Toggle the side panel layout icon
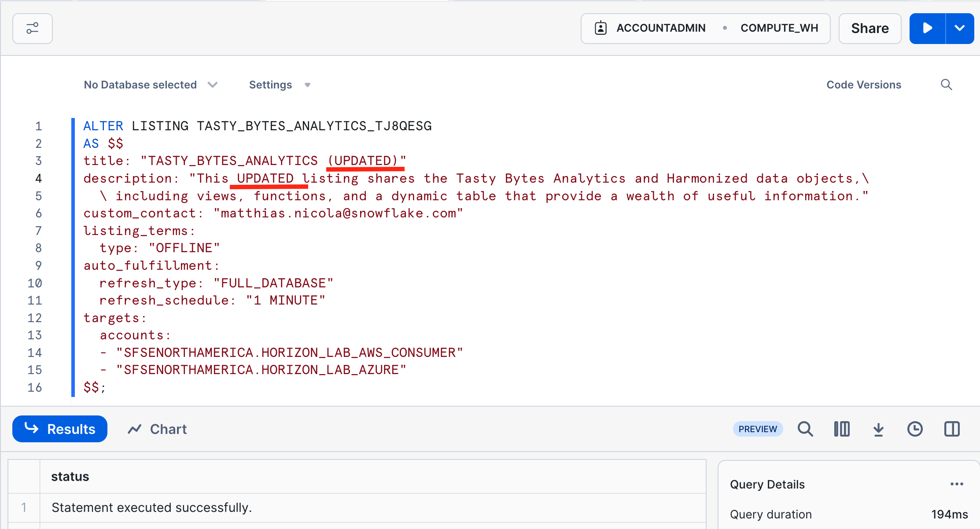Viewport: 980px width, 529px height. (x=951, y=429)
